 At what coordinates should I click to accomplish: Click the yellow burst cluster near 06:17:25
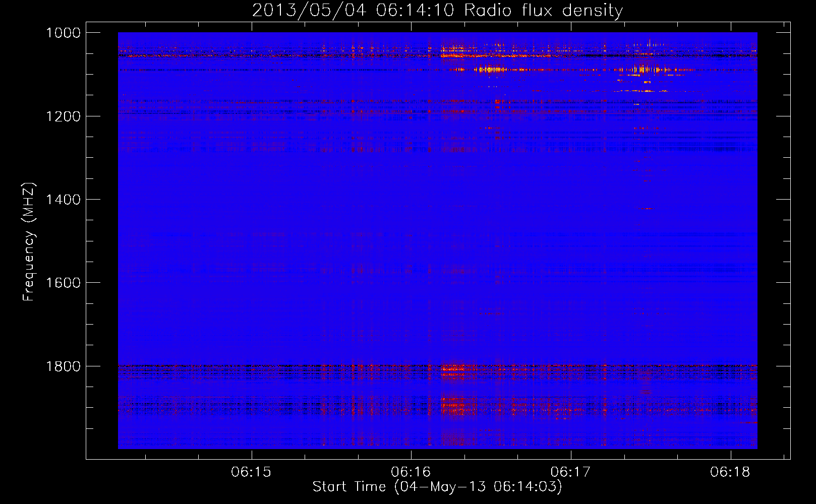tap(642, 69)
